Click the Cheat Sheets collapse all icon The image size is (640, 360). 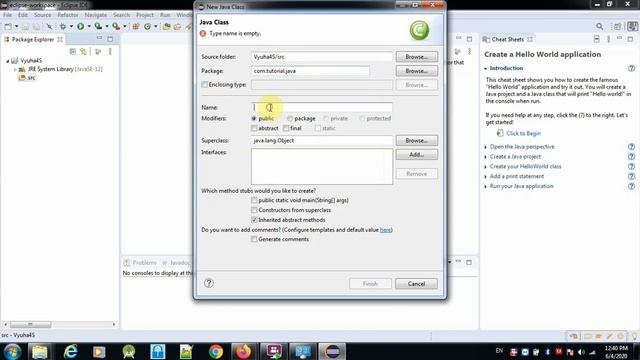[x=597, y=39]
